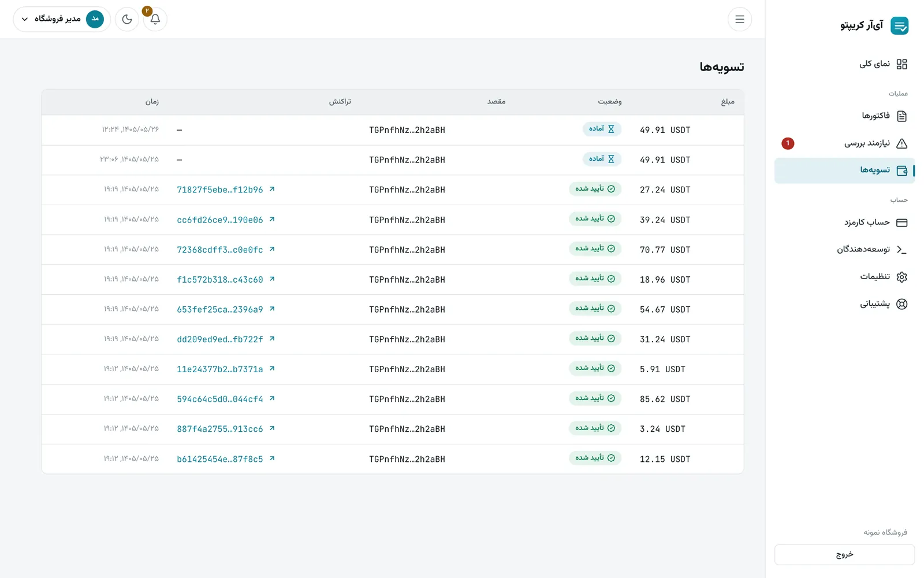Click تأیید شده badge for 12.15 USDT
Image resolution: width=924 pixels, height=578 pixels.
point(595,458)
